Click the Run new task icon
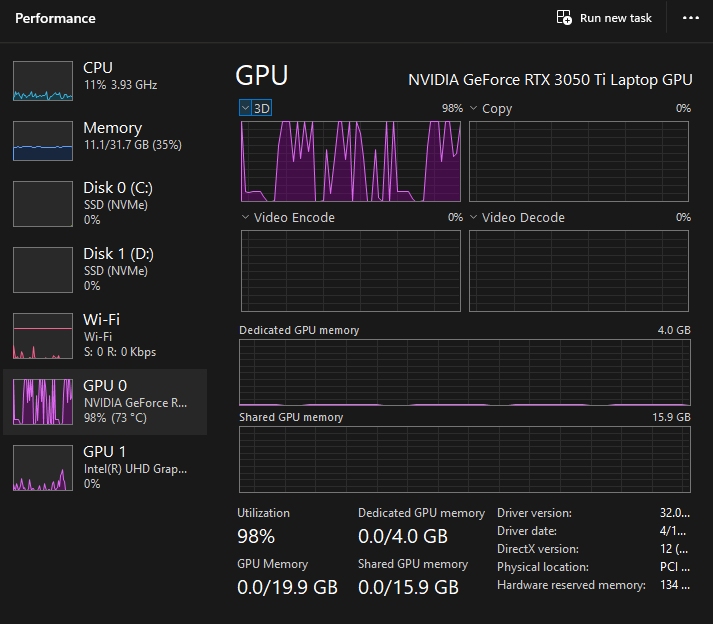This screenshot has height=624, width=713. 564,18
